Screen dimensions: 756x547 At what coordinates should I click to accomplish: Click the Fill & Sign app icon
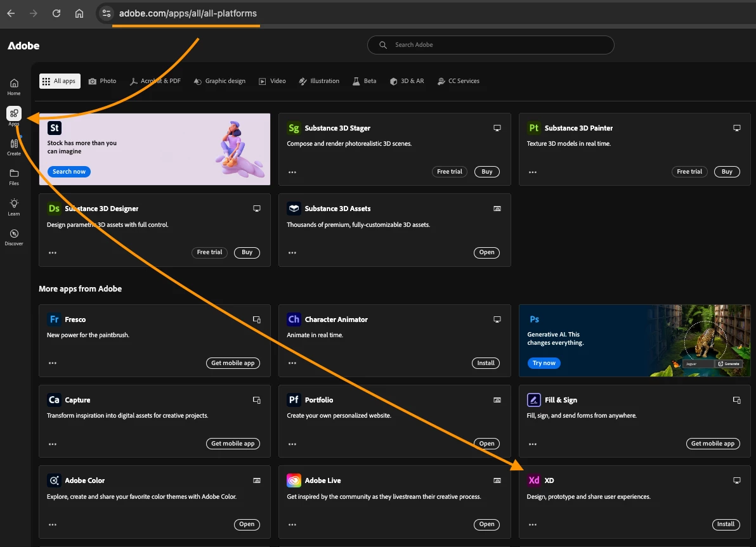coord(534,399)
